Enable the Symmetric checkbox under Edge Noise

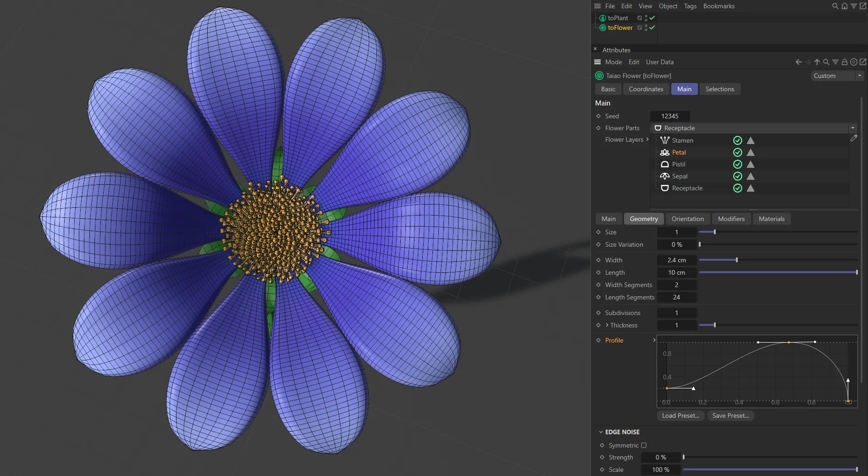coord(644,445)
